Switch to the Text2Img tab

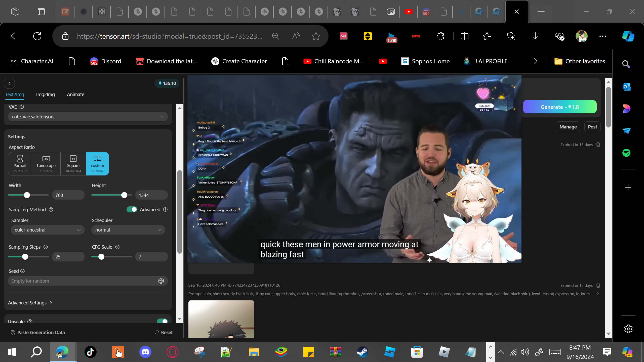[x=15, y=95]
